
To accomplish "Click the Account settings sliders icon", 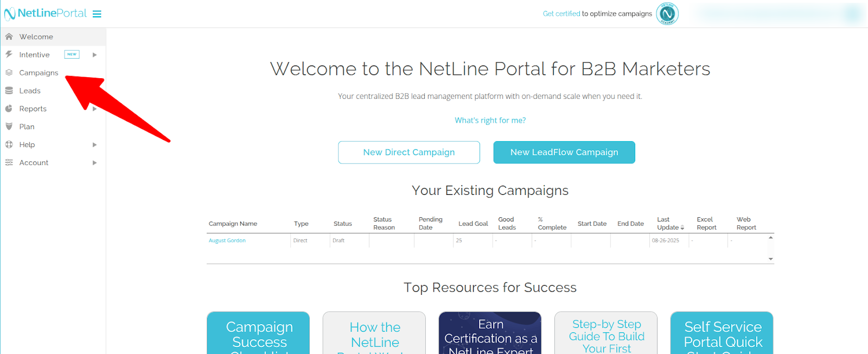I will (x=9, y=162).
